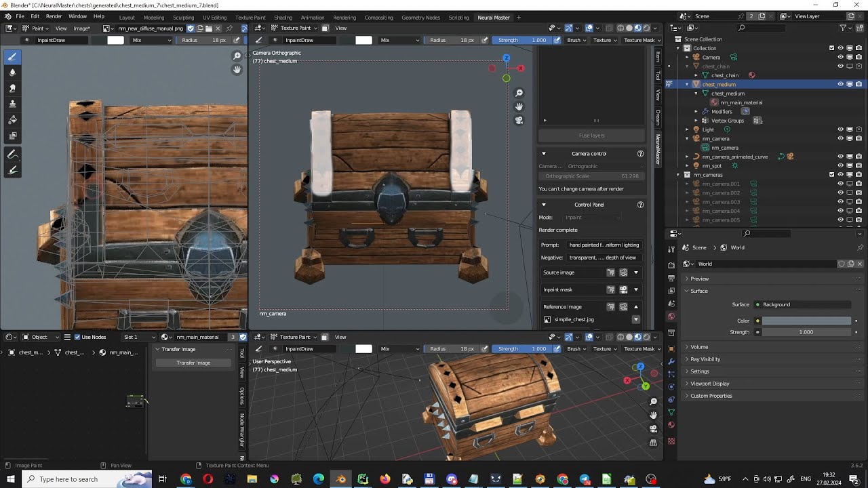Viewport: 868px width, 488px height.
Task: Click help icon next to Control Panel
Action: click(640, 205)
